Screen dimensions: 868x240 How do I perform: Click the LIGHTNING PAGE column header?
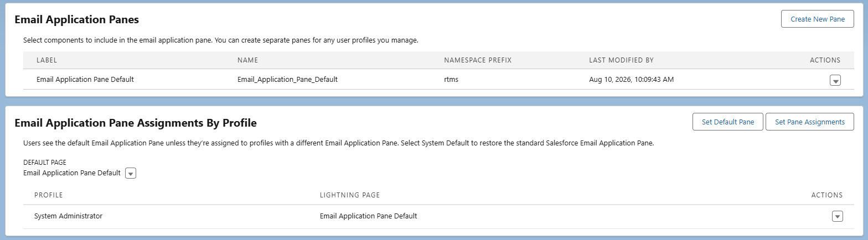349,195
